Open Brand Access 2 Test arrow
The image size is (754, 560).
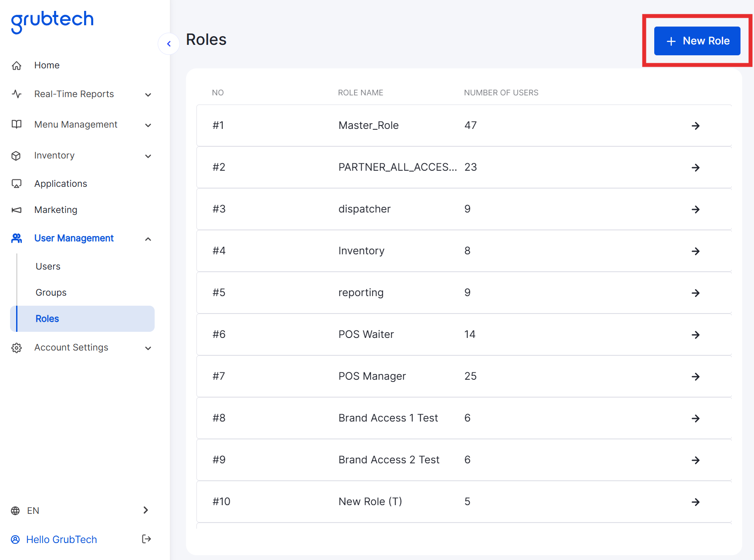click(696, 460)
